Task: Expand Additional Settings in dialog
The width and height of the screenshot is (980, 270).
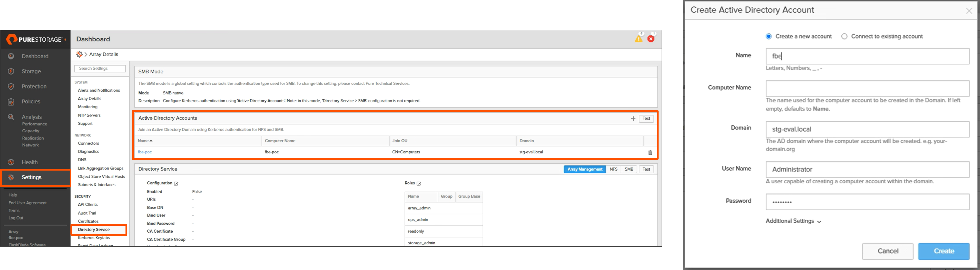Action: [x=793, y=221]
